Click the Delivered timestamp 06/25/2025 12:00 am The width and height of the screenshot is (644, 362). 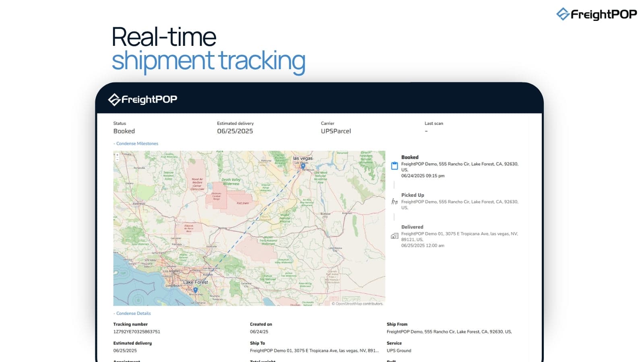(x=423, y=245)
